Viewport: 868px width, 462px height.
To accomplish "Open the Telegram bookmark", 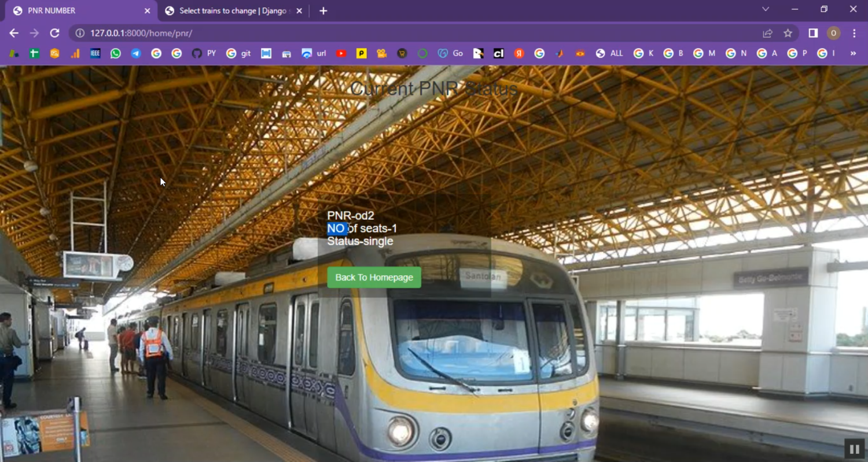I will 136,53.
